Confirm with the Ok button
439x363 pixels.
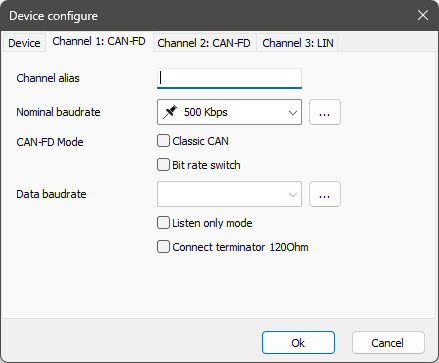(298, 343)
